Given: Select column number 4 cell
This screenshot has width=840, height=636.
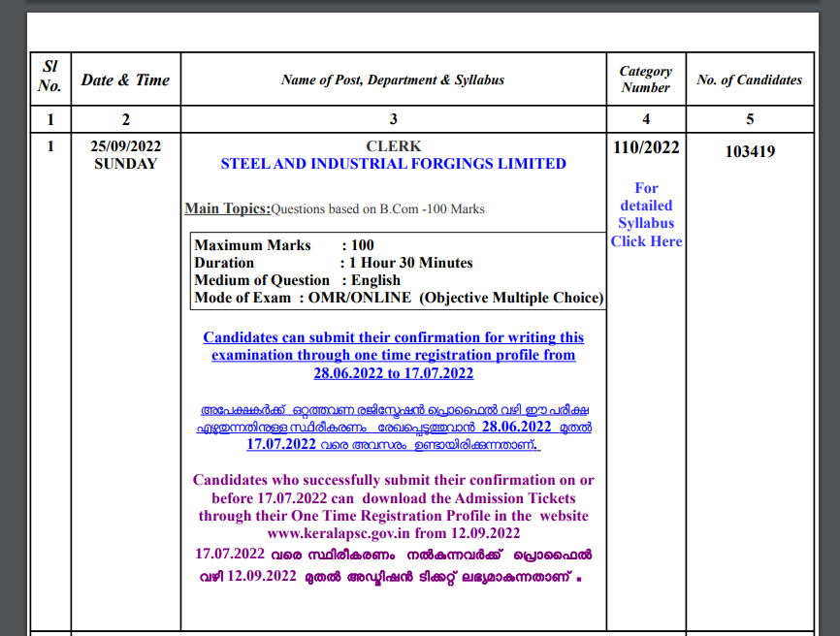Looking at the screenshot, I should tap(646, 119).
